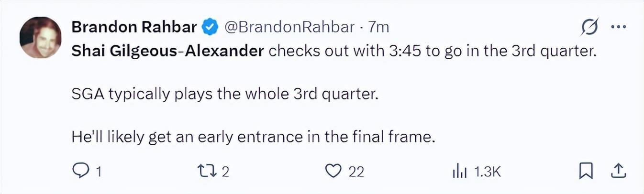Click the repost count of 2
The height and width of the screenshot is (194, 644).
coord(225,172)
